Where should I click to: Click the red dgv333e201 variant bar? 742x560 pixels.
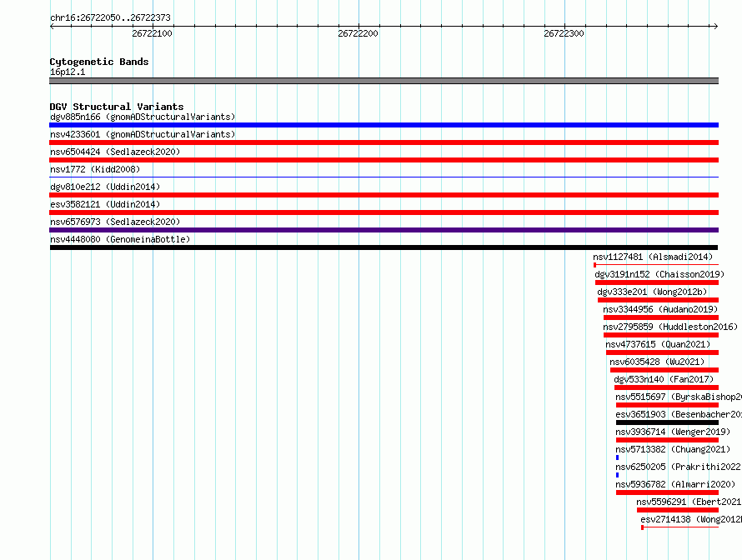coord(659,300)
